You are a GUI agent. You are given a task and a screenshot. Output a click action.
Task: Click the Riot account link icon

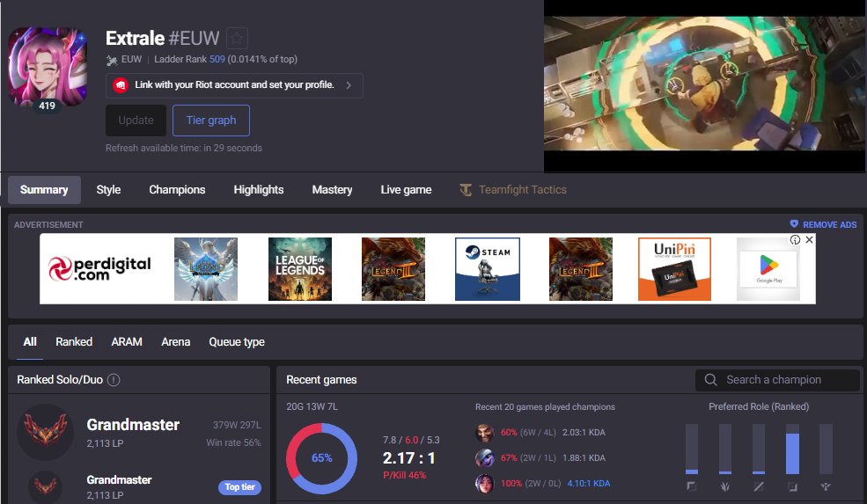pos(120,85)
